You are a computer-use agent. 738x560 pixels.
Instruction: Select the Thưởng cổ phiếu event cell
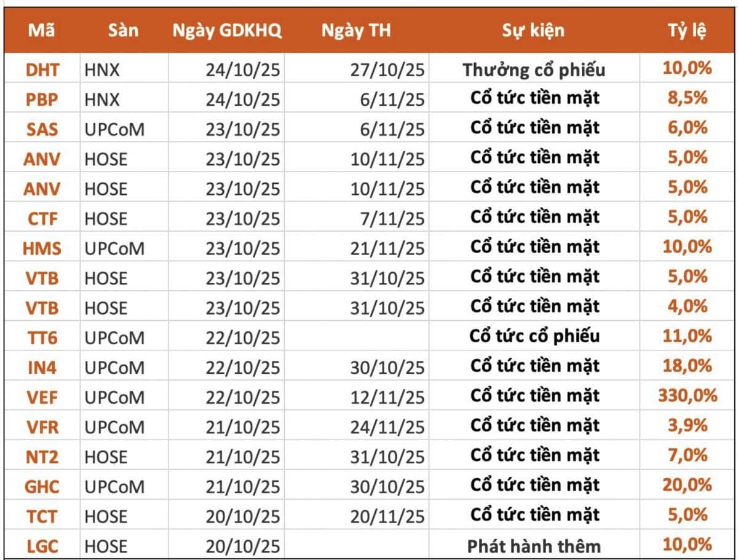coord(534,69)
